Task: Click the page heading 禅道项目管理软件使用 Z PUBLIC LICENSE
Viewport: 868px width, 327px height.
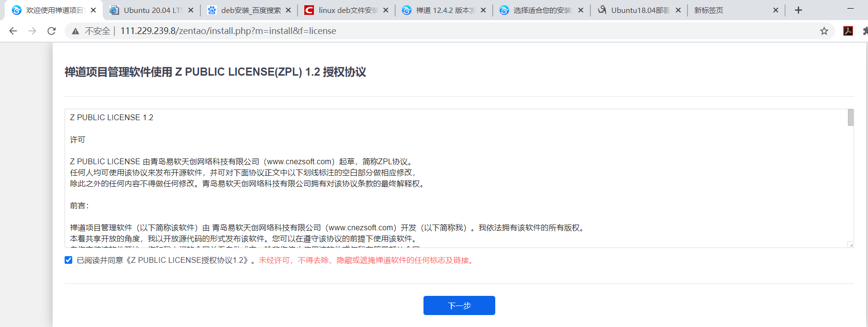Action: [x=215, y=72]
